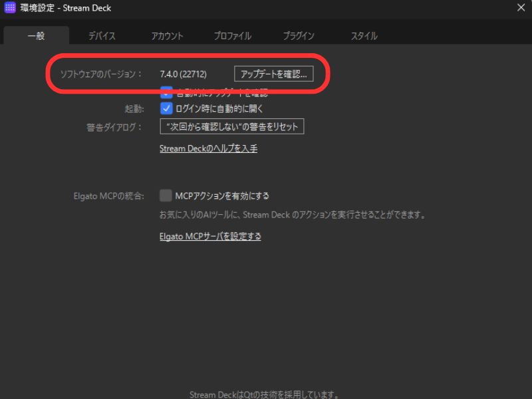Click the "次回から確認しない"の警告をリセット button

pos(231,127)
